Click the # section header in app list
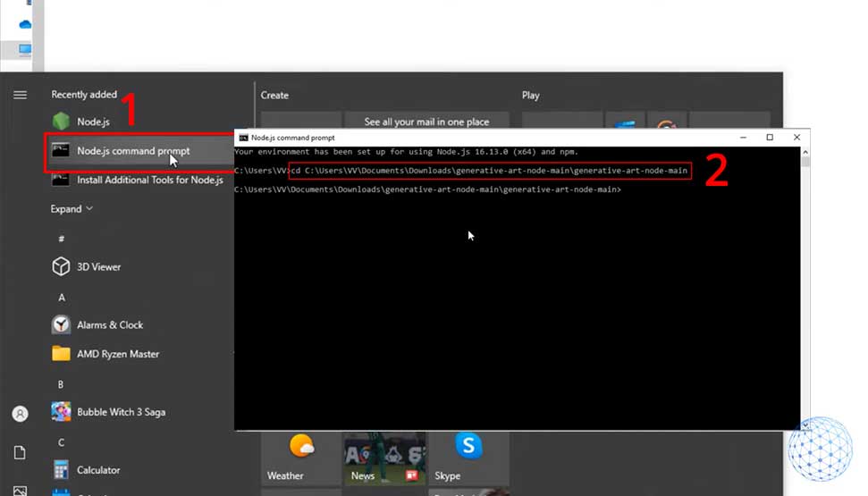The image size is (868, 496). [62, 239]
